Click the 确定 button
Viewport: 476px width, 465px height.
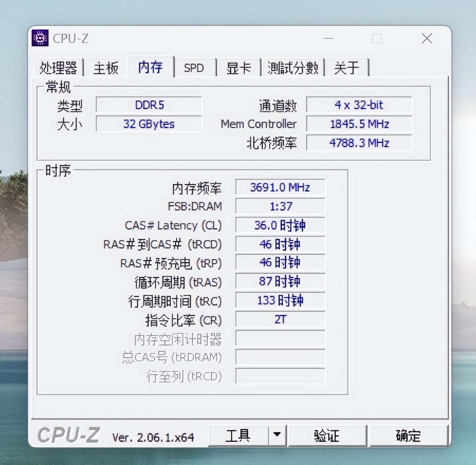(x=408, y=435)
